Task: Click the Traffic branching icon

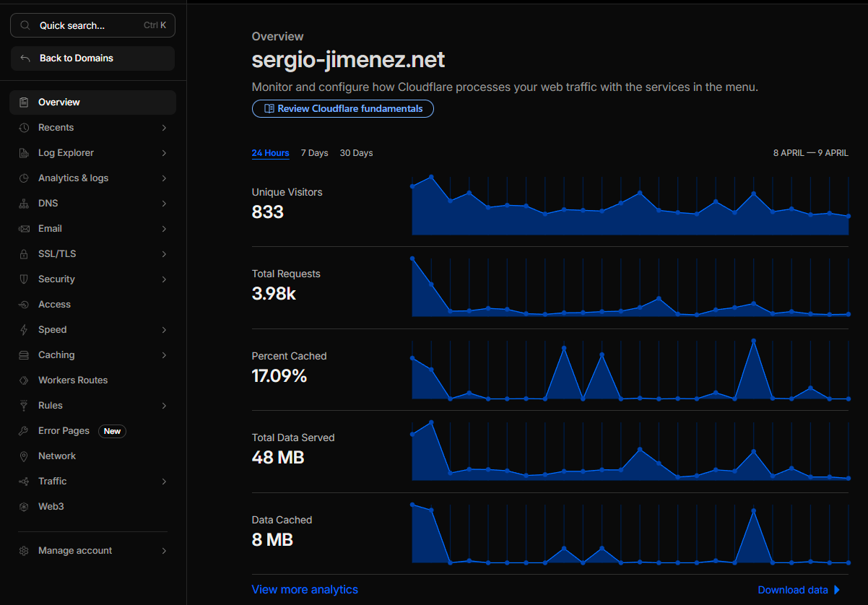Action: tap(24, 482)
